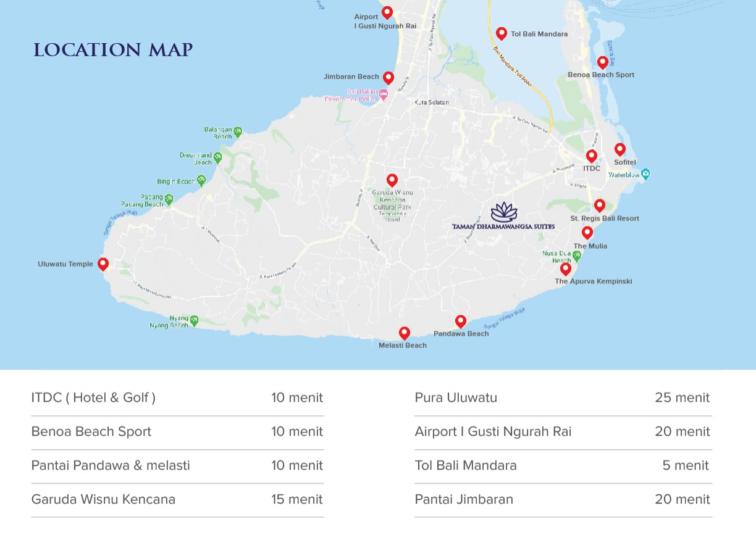756x537 pixels.
Task: Click the red pin beside Uluwatu Temple
Action: 103,264
